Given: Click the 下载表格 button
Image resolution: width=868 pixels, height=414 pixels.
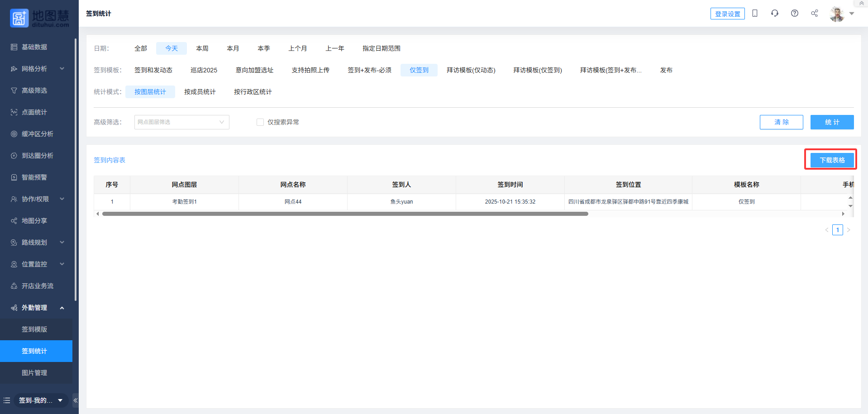Looking at the screenshot, I should 832,160.
